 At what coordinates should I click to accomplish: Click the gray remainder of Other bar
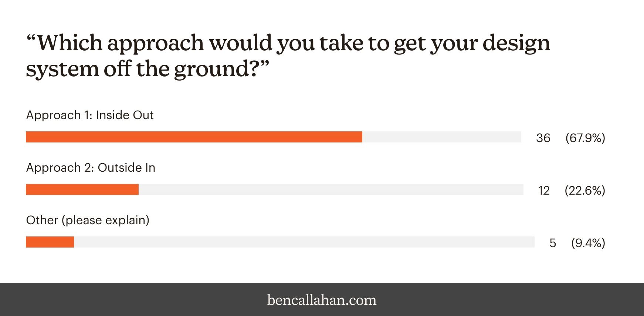coord(304,242)
